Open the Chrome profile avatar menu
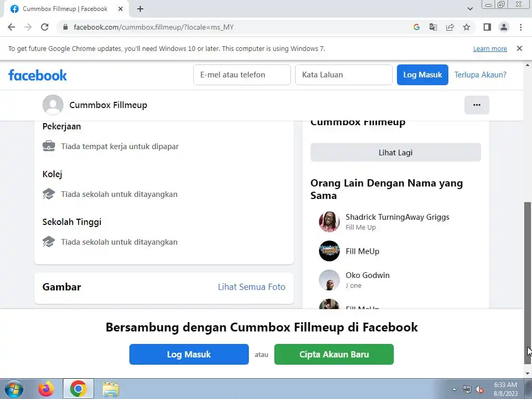The image size is (532, 399). [504, 27]
